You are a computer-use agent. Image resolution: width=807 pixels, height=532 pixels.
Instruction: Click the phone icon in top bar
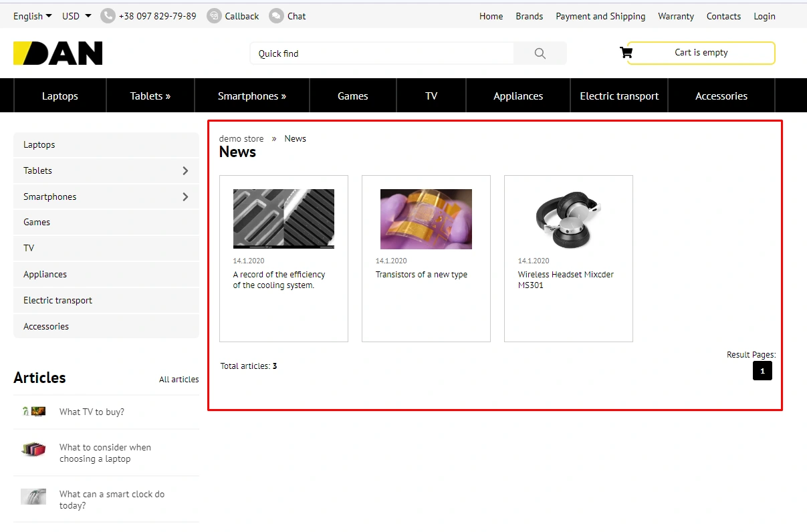click(x=108, y=16)
